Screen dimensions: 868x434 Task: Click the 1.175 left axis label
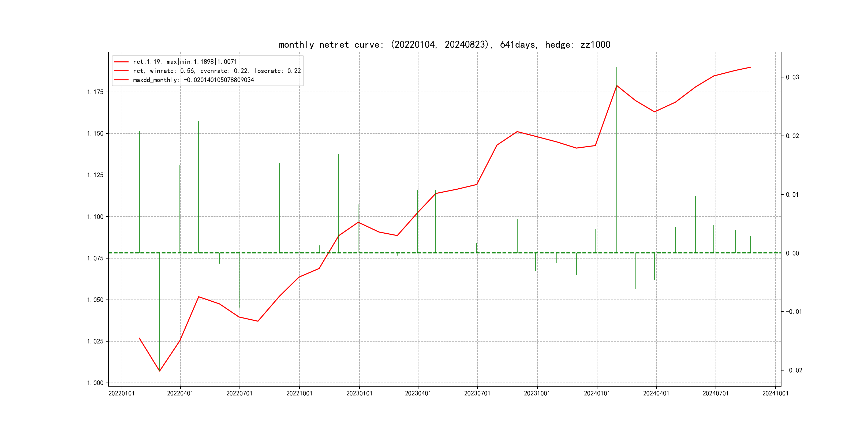(95, 92)
